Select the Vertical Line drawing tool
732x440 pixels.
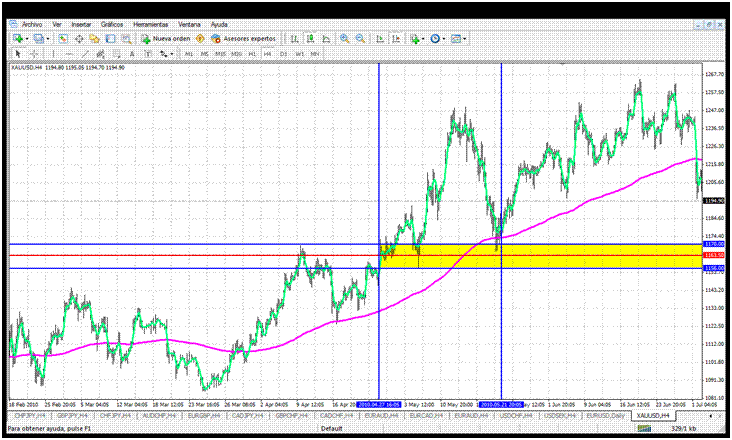click(53, 54)
